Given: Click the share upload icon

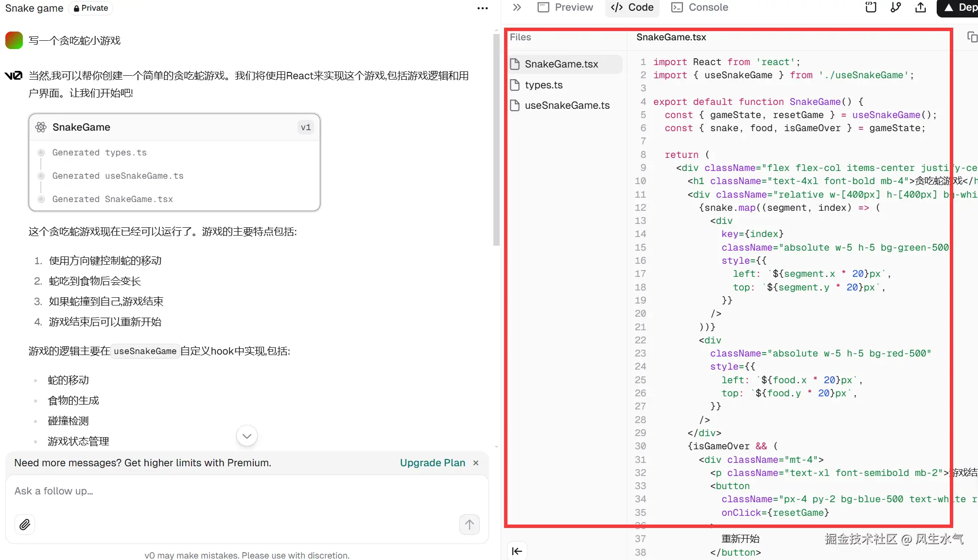Looking at the screenshot, I should coord(920,7).
